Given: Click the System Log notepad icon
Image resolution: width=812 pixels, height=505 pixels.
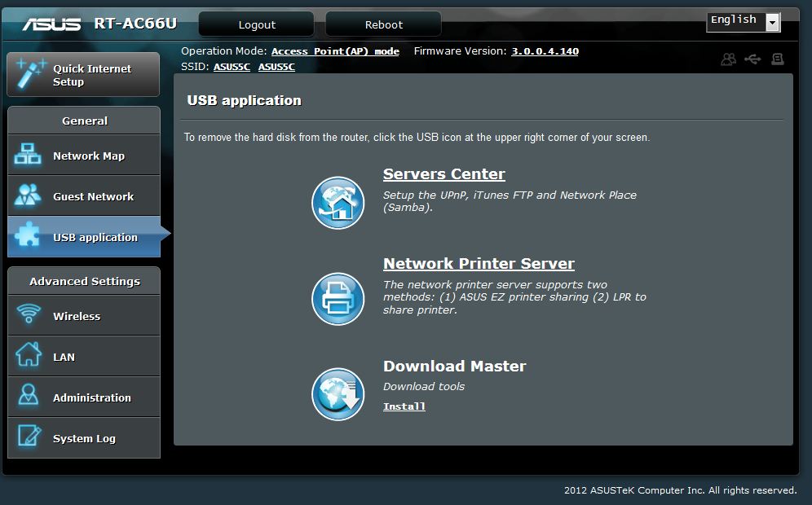Looking at the screenshot, I should 29,435.
